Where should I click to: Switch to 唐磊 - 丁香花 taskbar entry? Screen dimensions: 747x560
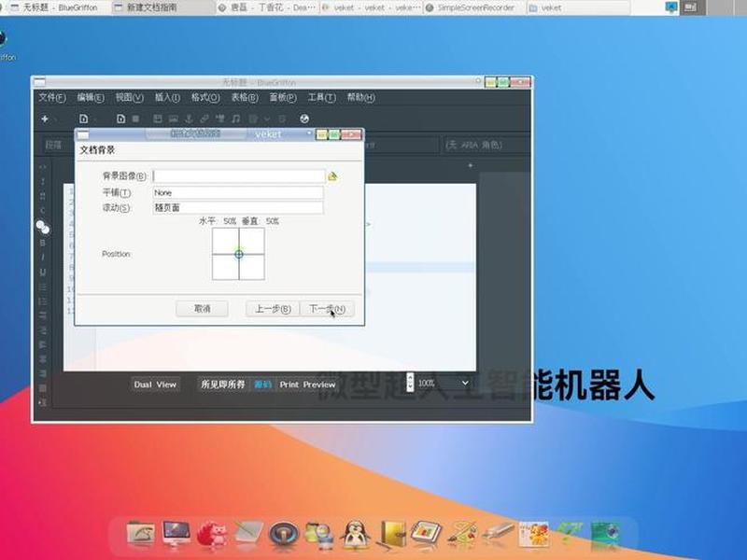click(267, 7)
